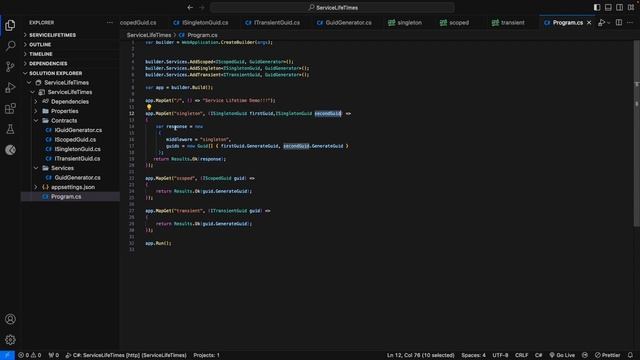Toggle secondary side bar layout icon
The image size is (640, 360).
(x=620, y=7)
